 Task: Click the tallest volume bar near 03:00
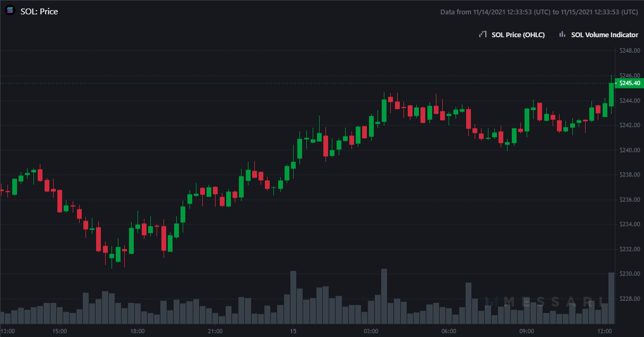tap(384, 296)
